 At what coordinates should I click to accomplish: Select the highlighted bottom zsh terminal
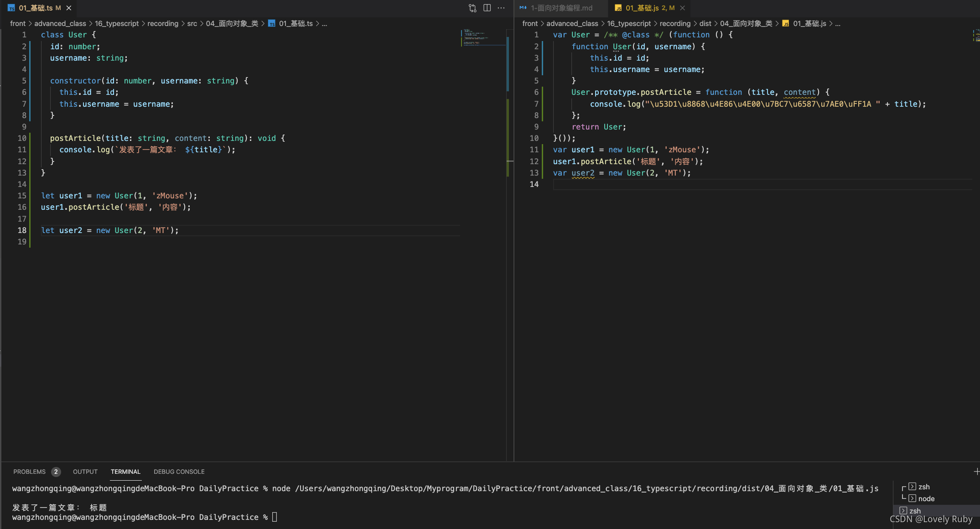point(914,510)
